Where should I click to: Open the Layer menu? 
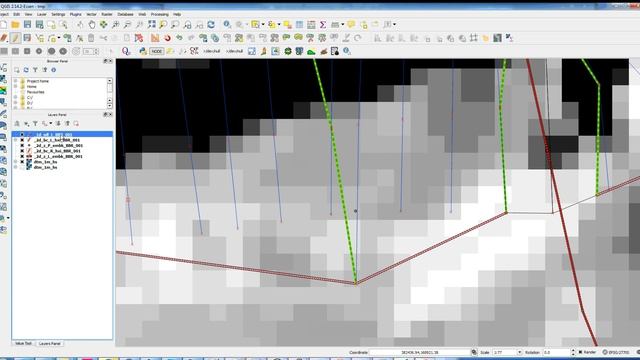pos(42,14)
